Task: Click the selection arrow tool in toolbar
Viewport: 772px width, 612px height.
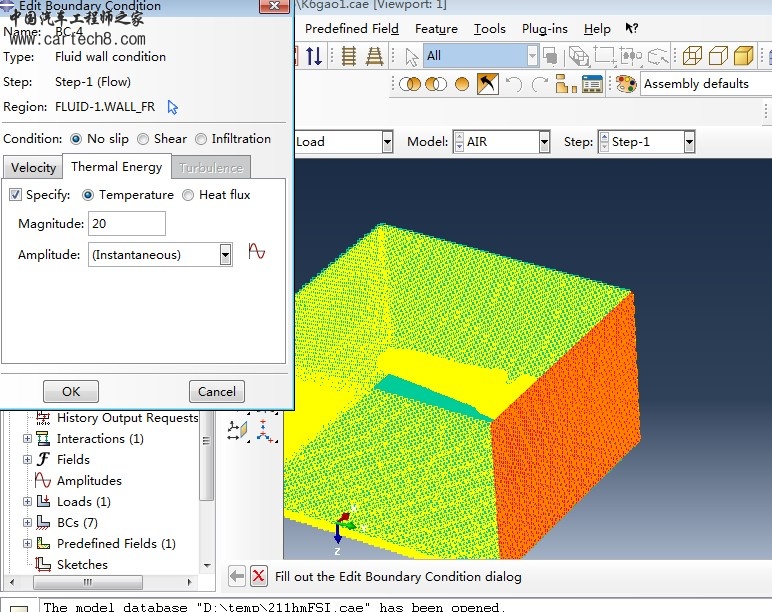Action: point(411,56)
